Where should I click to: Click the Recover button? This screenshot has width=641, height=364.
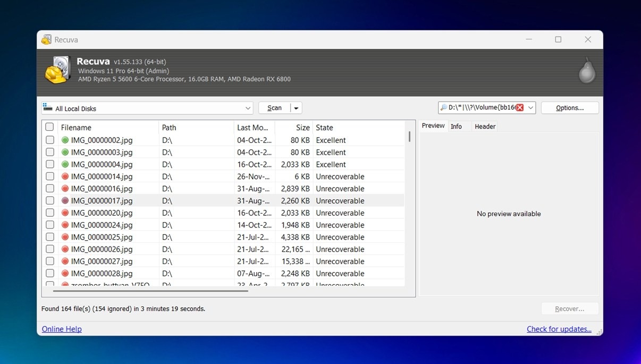[x=570, y=309]
